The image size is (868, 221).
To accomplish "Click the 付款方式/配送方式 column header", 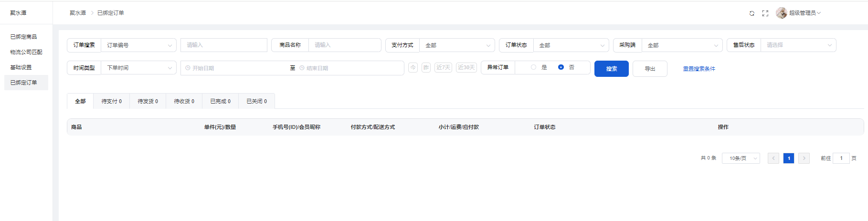I will coord(373,127).
